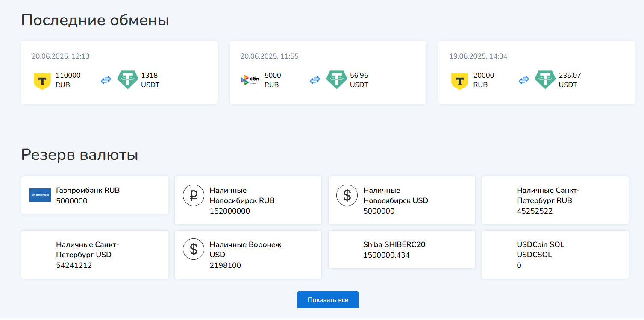Click the dollar icon for Наличные Новосибирск USD
644x320 pixels.
pyautogui.click(x=347, y=196)
